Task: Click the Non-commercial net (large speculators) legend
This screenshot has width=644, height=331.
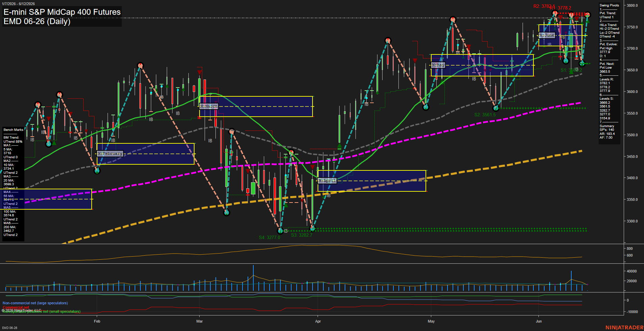Action: coord(35,303)
